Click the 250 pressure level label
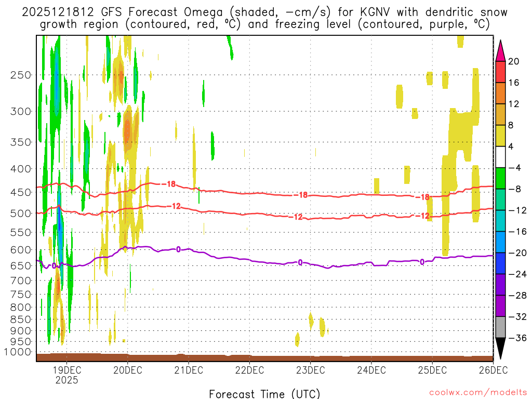 [21, 75]
